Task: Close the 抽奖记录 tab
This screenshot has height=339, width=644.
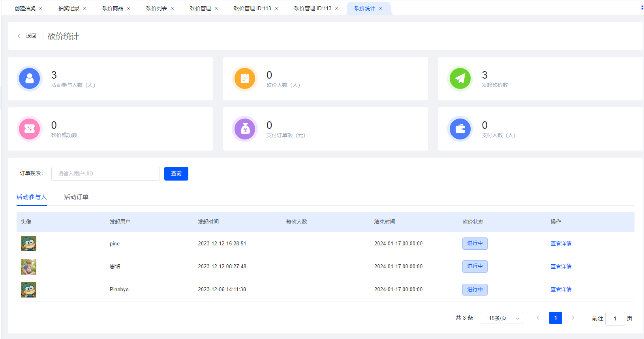Action: pyautogui.click(x=84, y=8)
